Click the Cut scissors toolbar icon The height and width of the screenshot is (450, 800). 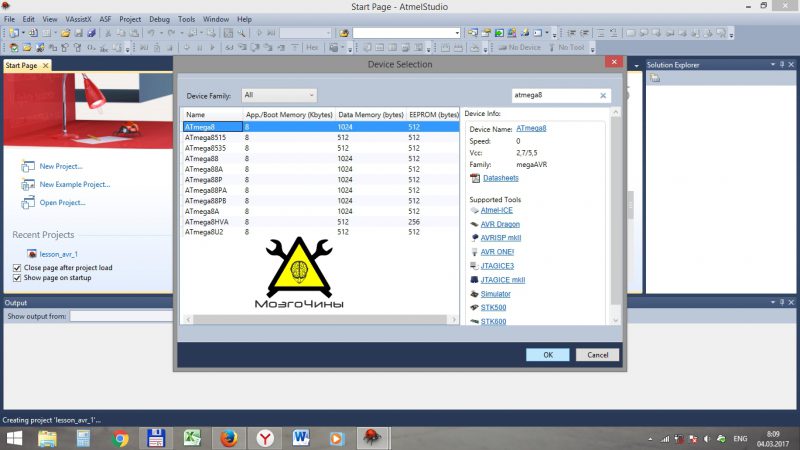(108, 33)
